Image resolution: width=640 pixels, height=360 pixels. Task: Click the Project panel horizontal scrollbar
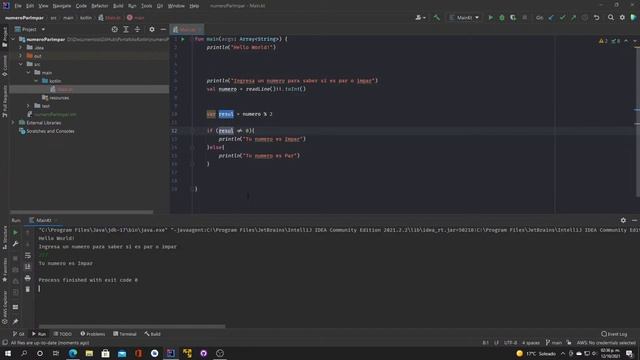tap(82, 212)
